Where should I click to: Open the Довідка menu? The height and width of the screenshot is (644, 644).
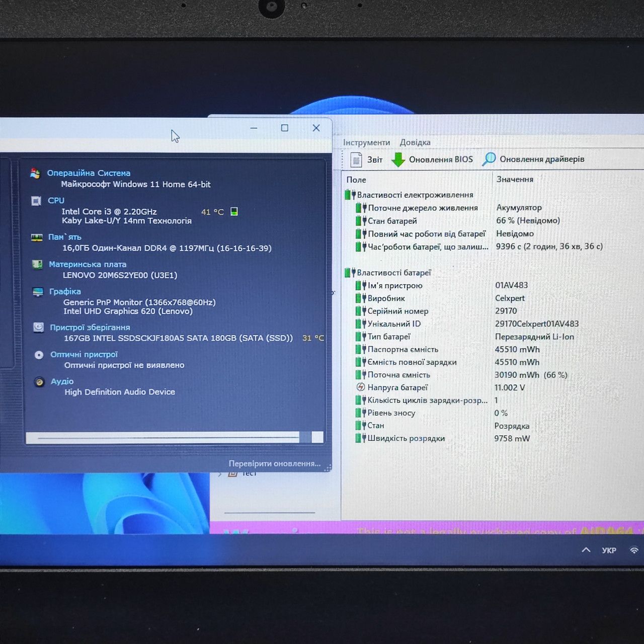tap(415, 142)
